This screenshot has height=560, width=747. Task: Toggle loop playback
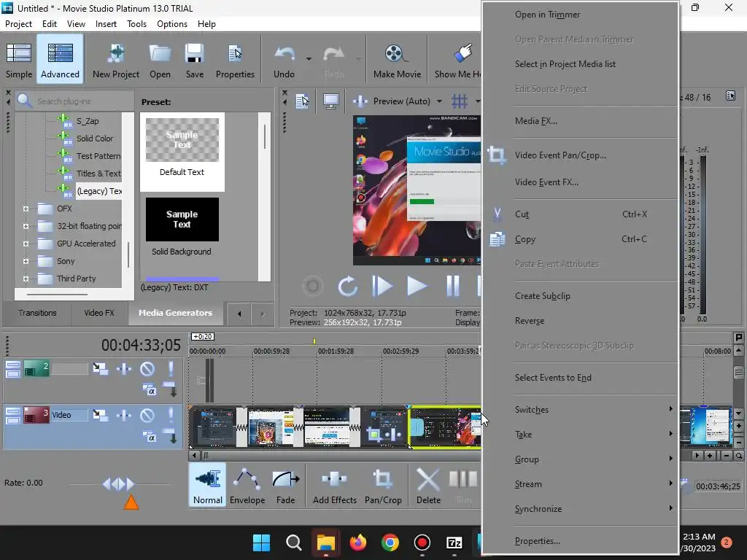347,286
